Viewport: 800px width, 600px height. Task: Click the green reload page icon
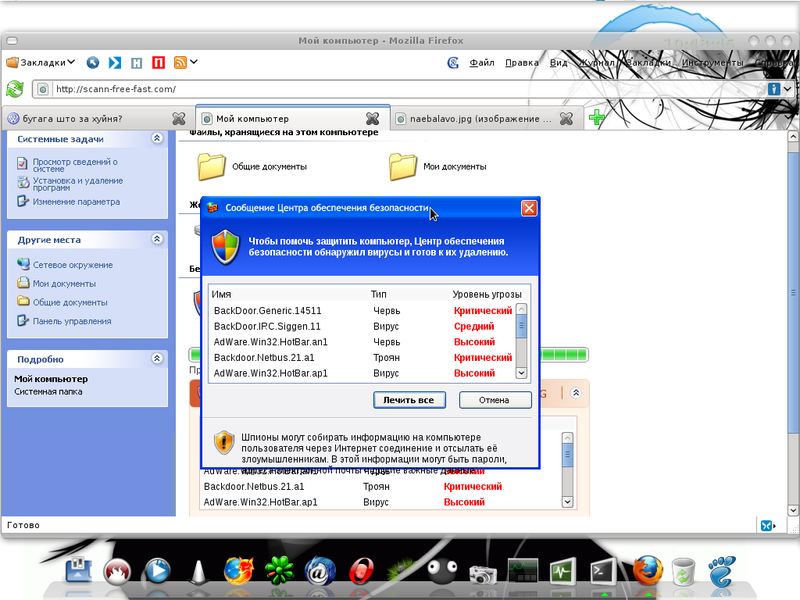pyautogui.click(x=15, y=89)
